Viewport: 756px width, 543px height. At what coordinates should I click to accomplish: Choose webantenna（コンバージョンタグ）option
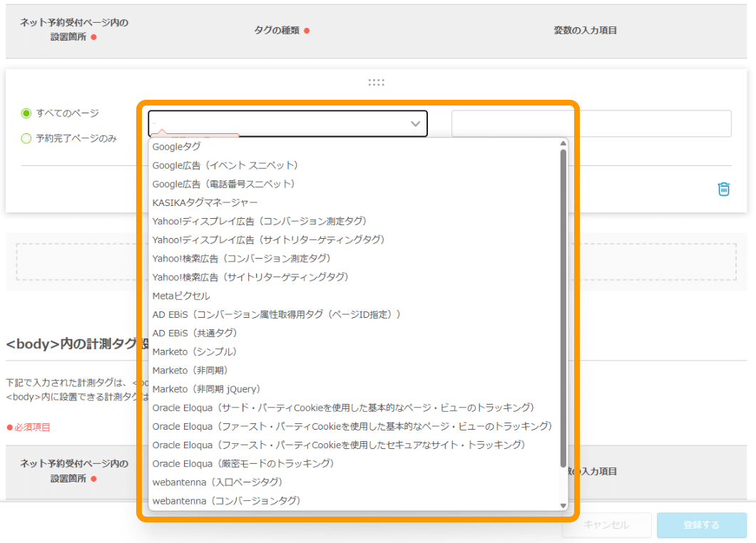click(x=355, y=501)
